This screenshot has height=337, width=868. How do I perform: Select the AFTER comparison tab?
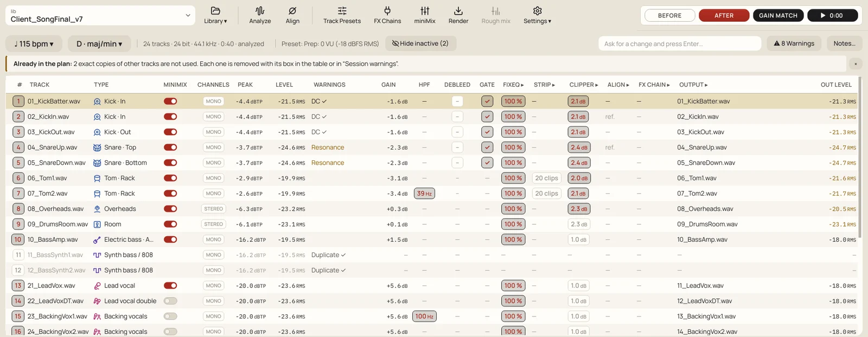click(724, 16)
